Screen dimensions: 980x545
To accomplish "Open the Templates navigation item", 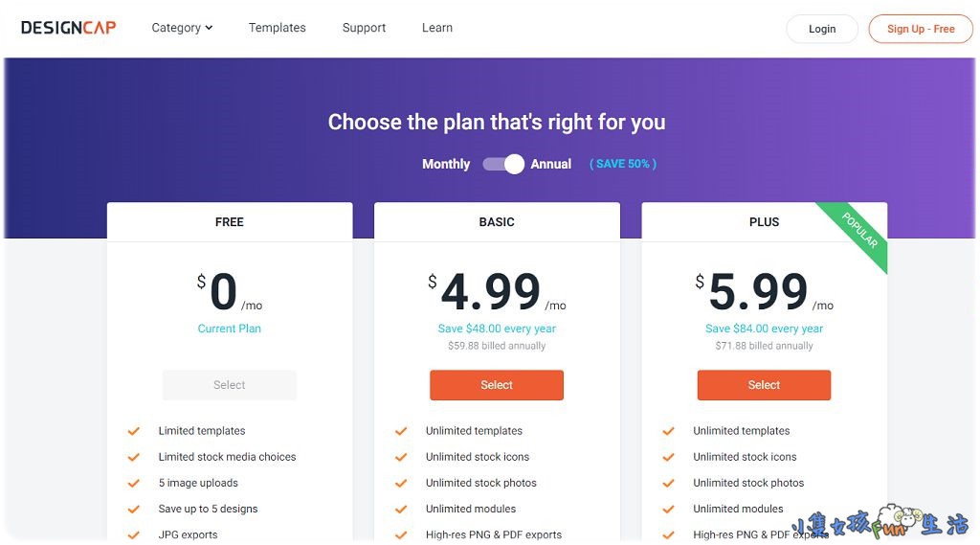I will pos(278,28).
